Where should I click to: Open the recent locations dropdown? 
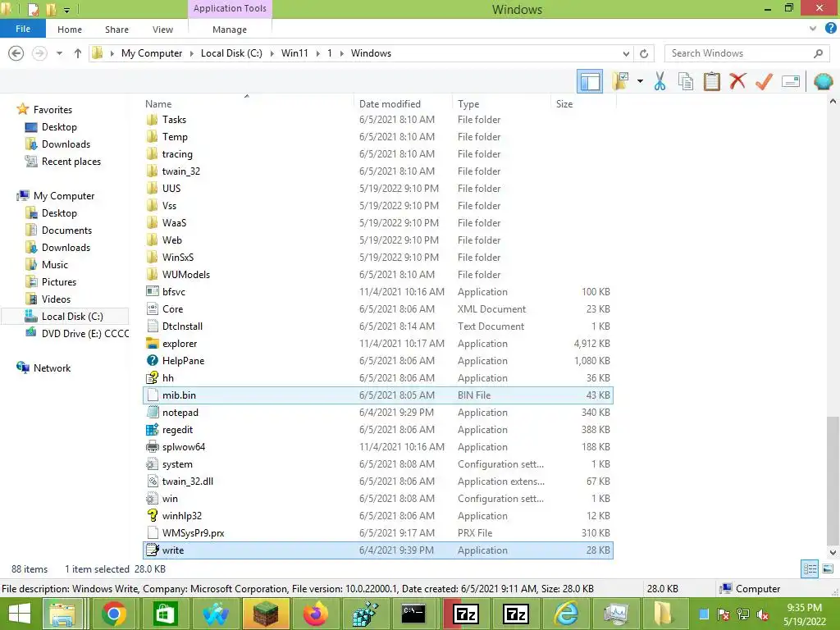click(x=59, y=53)
